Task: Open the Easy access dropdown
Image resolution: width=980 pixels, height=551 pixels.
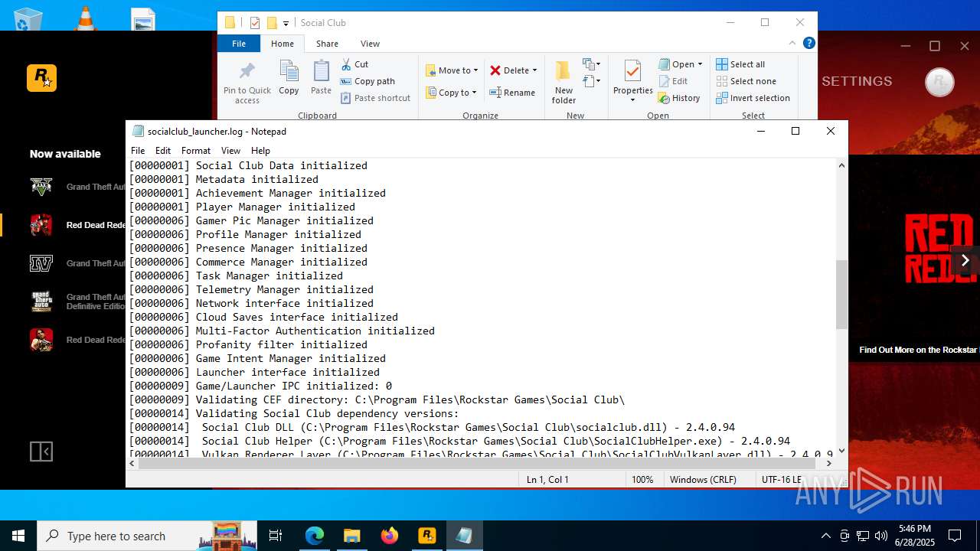Action: pos(591,81)
